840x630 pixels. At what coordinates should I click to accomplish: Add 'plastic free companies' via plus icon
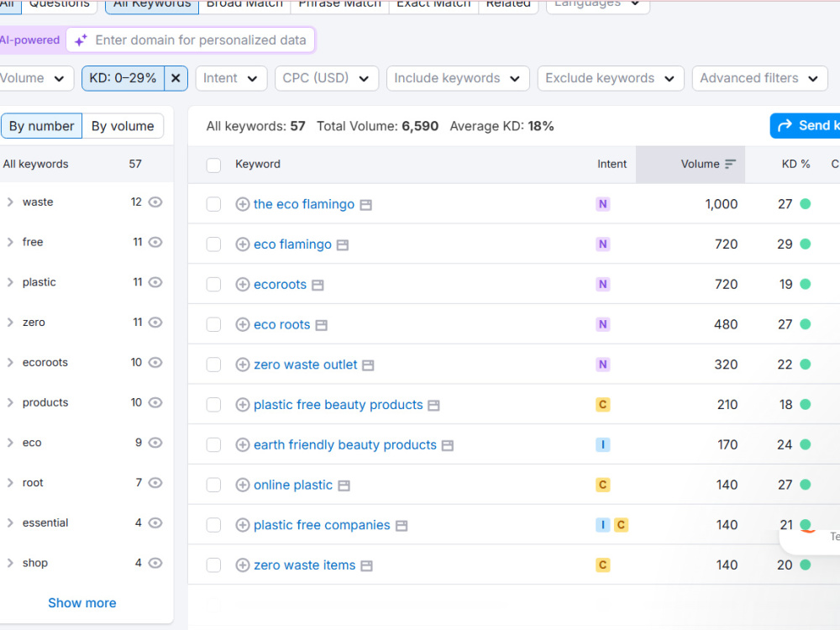pyautogui.click(x=243, y=525)
